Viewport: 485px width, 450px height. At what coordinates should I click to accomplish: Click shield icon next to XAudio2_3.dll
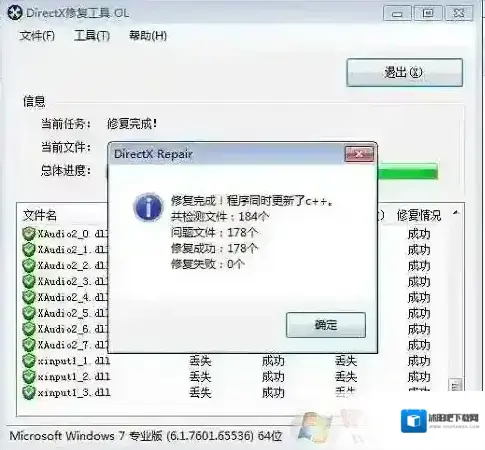pyautogui.click(x=29, y=281)
